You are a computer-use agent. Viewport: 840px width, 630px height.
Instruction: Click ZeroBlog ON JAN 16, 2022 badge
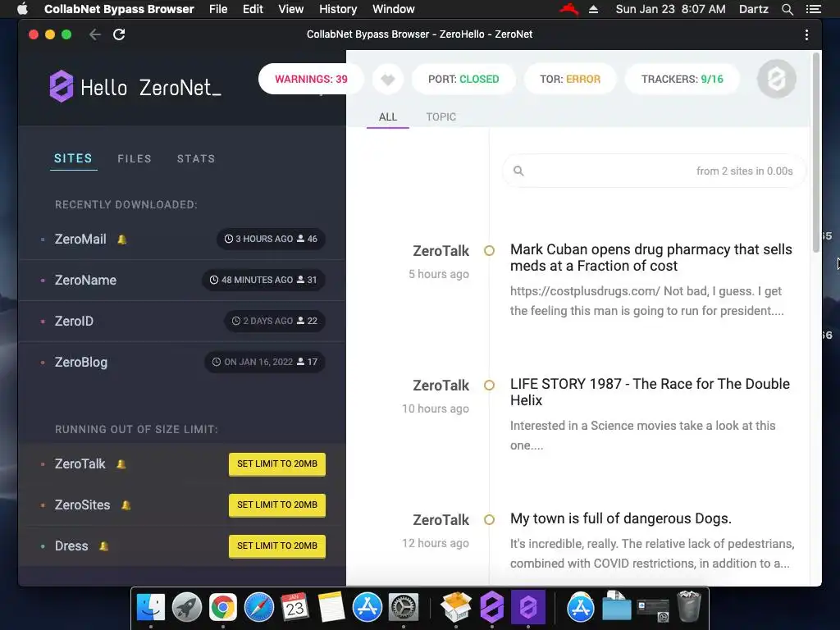[265, 362]
